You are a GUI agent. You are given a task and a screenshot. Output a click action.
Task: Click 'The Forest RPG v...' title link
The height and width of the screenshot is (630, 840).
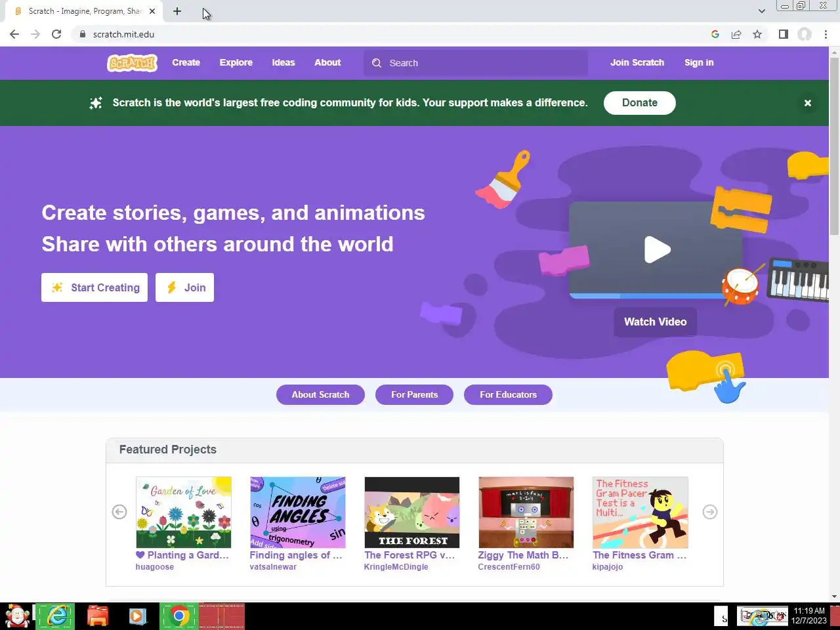[409, 555]
